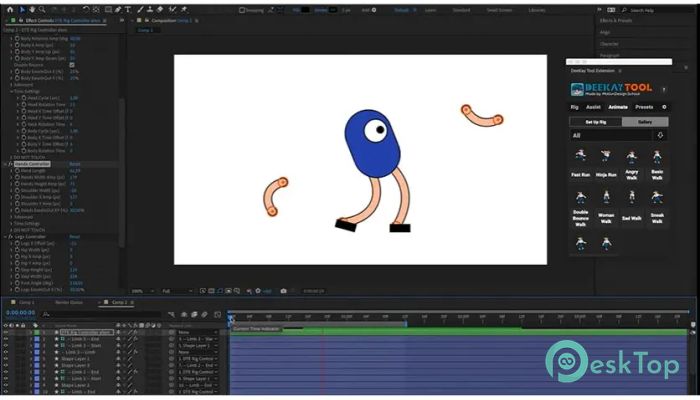Select the Zoom (magnifier) tool
Image resolution: width=700 pixels, height=400 pixels.
click(x=42, y=9)
